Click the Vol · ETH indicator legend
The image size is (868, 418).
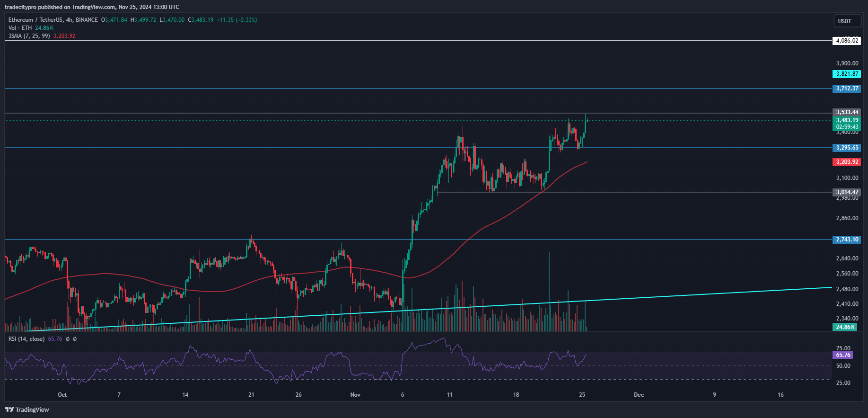20,28
